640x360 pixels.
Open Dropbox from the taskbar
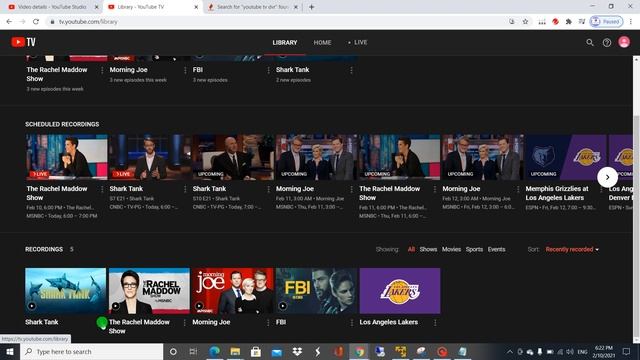[x=297, y=351]
